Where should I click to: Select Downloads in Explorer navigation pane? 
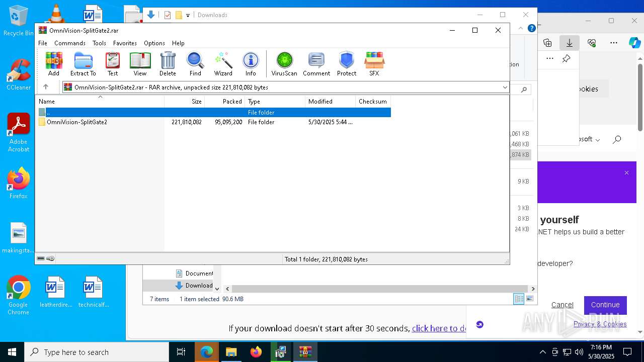coord(194,285)
